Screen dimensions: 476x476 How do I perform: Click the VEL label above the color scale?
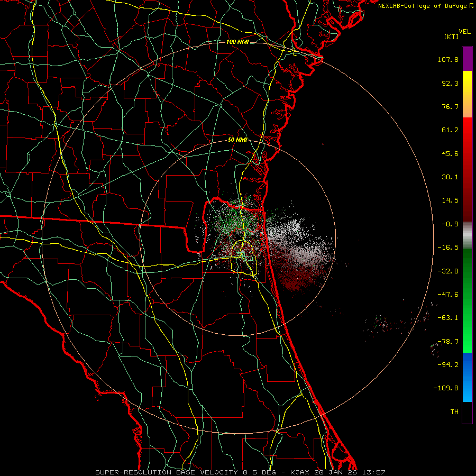coord(464,32)
